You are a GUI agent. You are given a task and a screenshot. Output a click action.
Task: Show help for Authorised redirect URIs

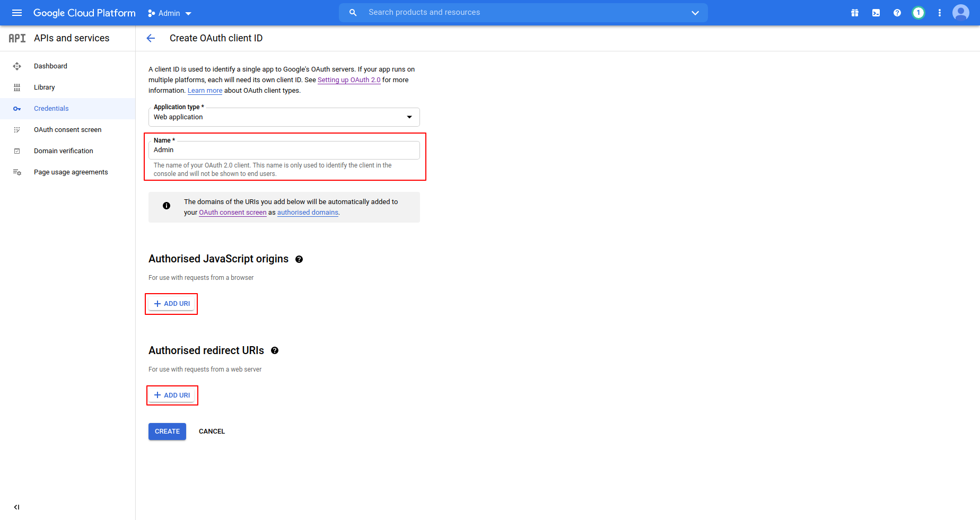tap(275, 350)
